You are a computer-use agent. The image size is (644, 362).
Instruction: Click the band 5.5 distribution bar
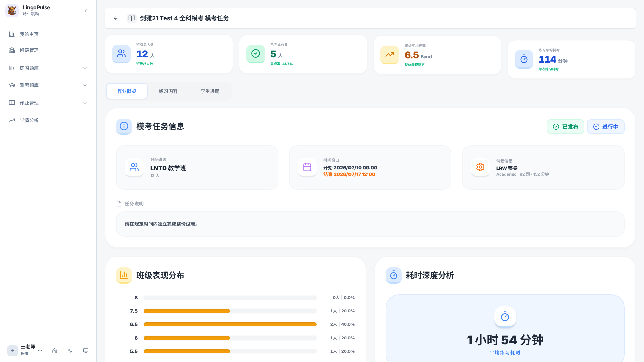click(x=230, y=351)
